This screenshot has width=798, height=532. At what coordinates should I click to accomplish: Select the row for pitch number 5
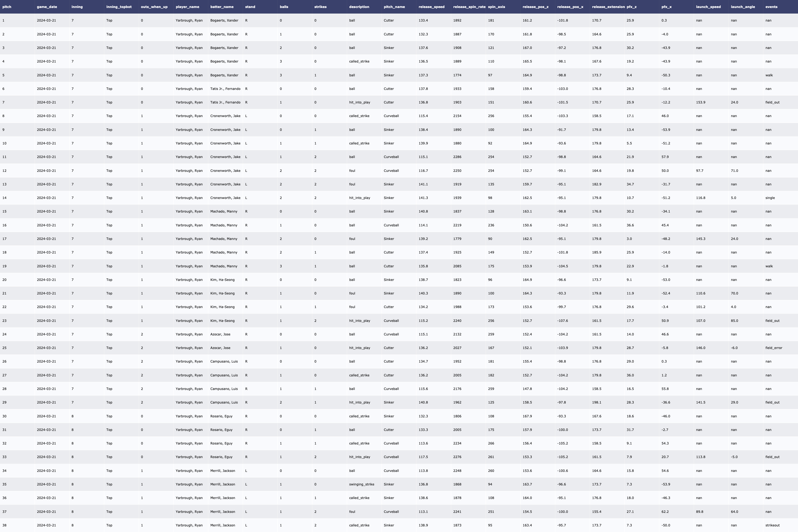pyautogui.click(x=3, y=75)
